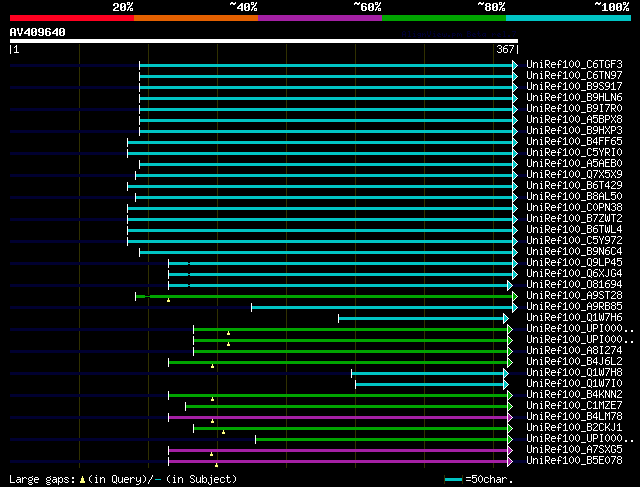640x487 pixels.
Task: Open the UniRef100_A5AEB0 label
Action: (x=574, y=164)
